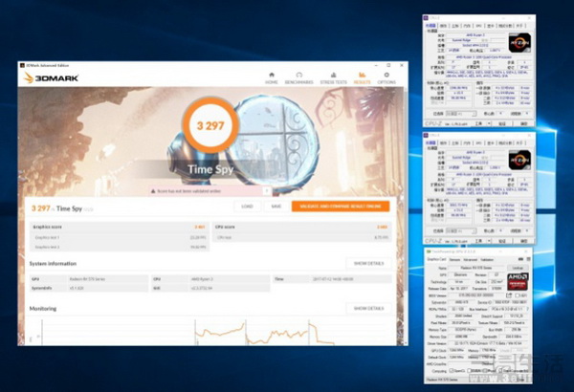Click Validate button in CPU-Z above GPU-Z
The image size is (574, 392).
(x=502, y=241)
